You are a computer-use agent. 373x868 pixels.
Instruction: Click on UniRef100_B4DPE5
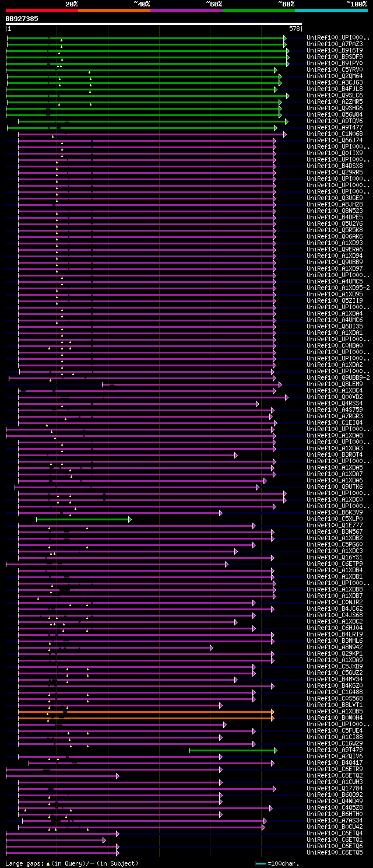coord(335,217)
